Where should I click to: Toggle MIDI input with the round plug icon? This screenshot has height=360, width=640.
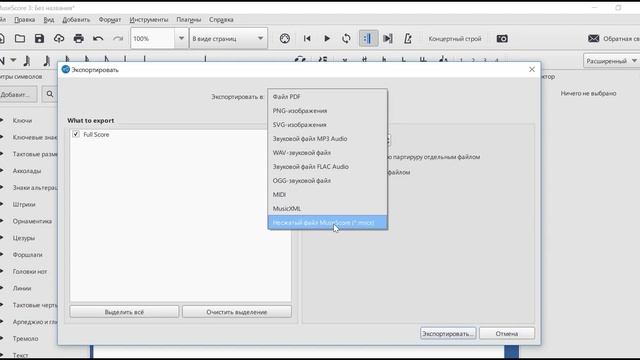pos(285,38)
